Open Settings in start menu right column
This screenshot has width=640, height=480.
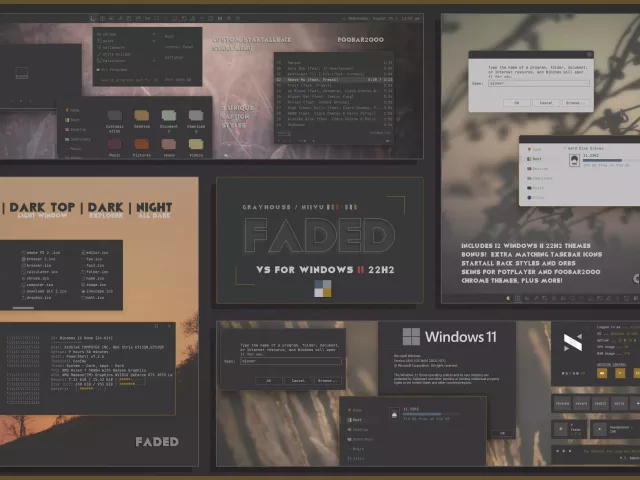point(173,58)
